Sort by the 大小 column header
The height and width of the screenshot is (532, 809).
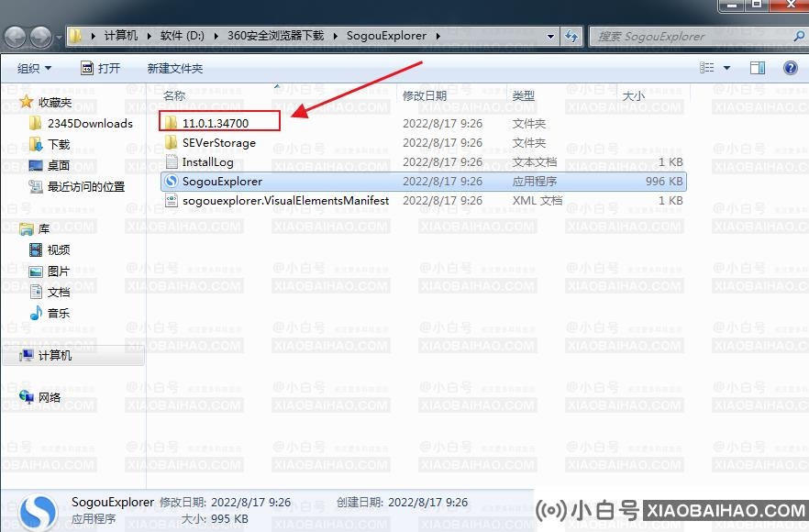click(x=633, y=96)
